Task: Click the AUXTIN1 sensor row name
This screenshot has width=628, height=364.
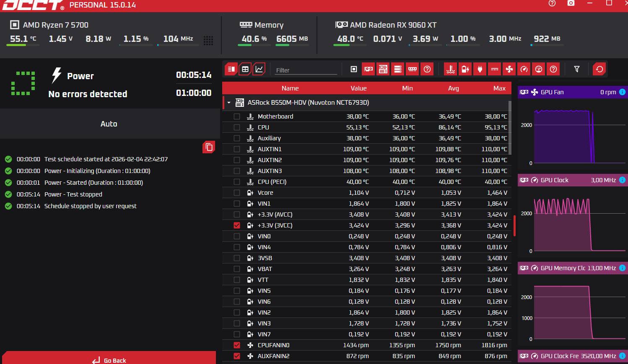Action: (x=270, y=149)
